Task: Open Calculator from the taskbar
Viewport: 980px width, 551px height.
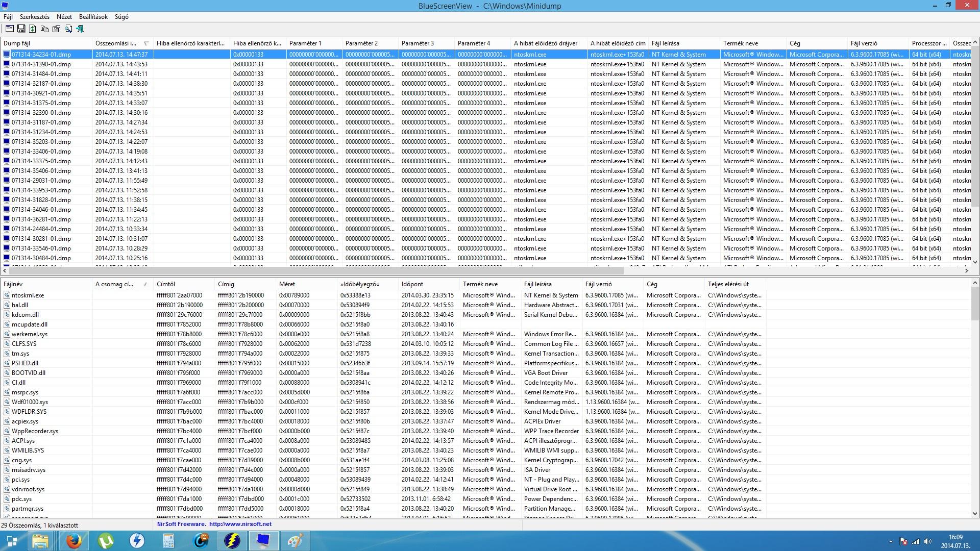Action: pos(168,541)
